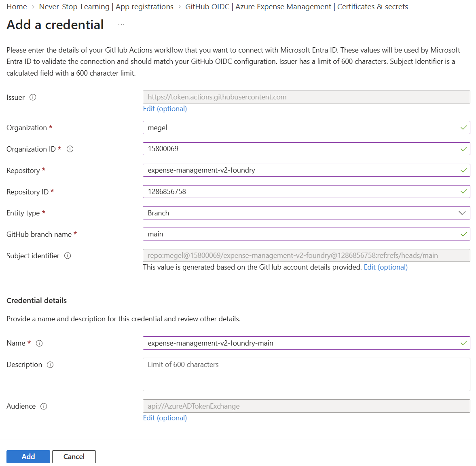This screenshot has height=466, width=476.
Task: Click the Subject identifier label
Action: pyautogui.click(x=33, y=256)
